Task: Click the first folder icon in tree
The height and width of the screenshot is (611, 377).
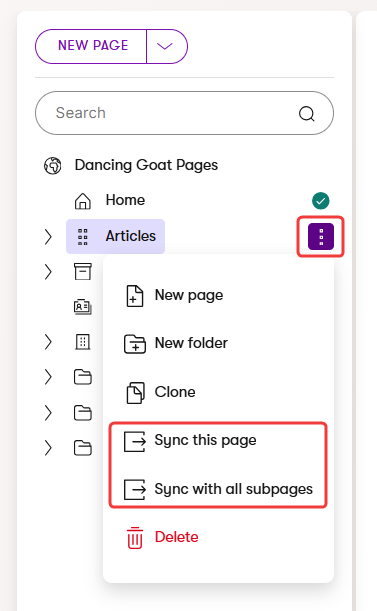Action: click(x=83, y=377)
